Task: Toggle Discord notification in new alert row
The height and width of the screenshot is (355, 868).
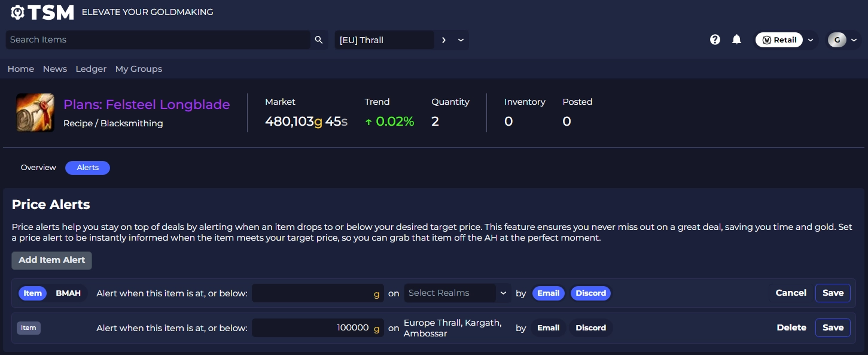Action: click(591, 293)
